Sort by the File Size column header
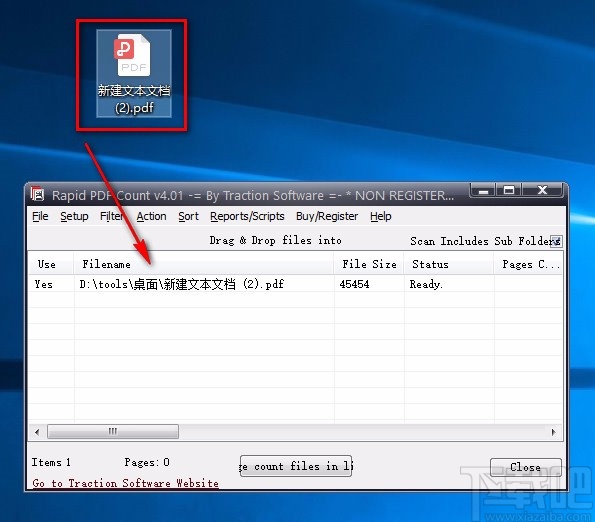This screenshot has width=595, height=522. click(x=369, y=264)
